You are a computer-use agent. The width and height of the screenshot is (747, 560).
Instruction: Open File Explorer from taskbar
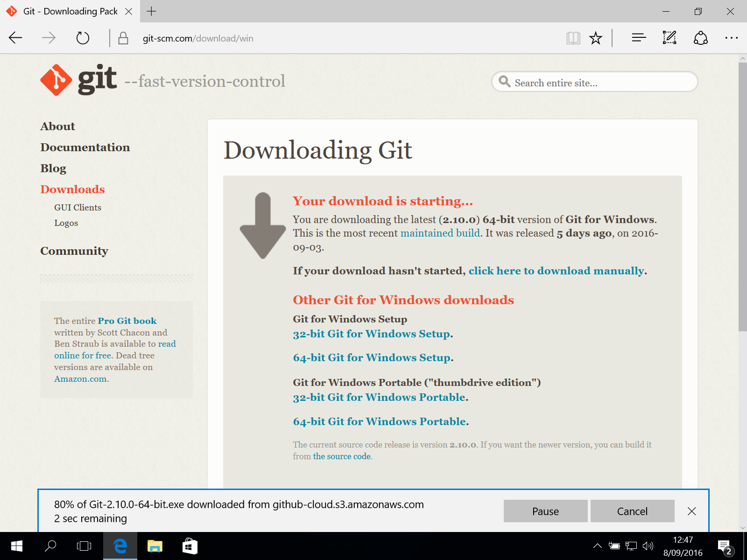point(155,546)
